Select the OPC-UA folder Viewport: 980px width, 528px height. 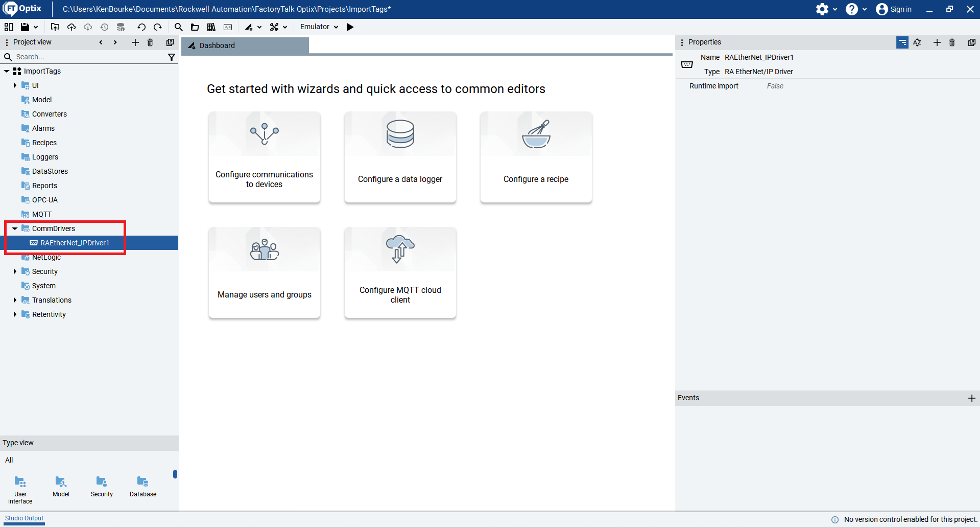pyautogui.click(x=45, y=200)
